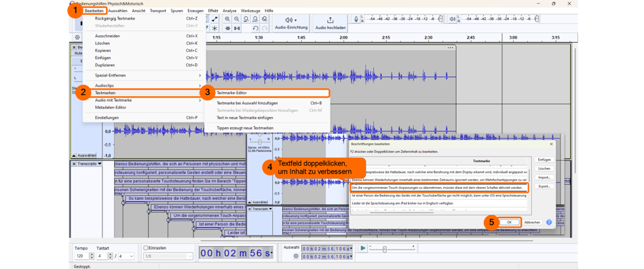Image resolution: width=644 pixels, height=269 pixels.
Task: Open the selection end time format dropdown
Action: click(352, 256)
